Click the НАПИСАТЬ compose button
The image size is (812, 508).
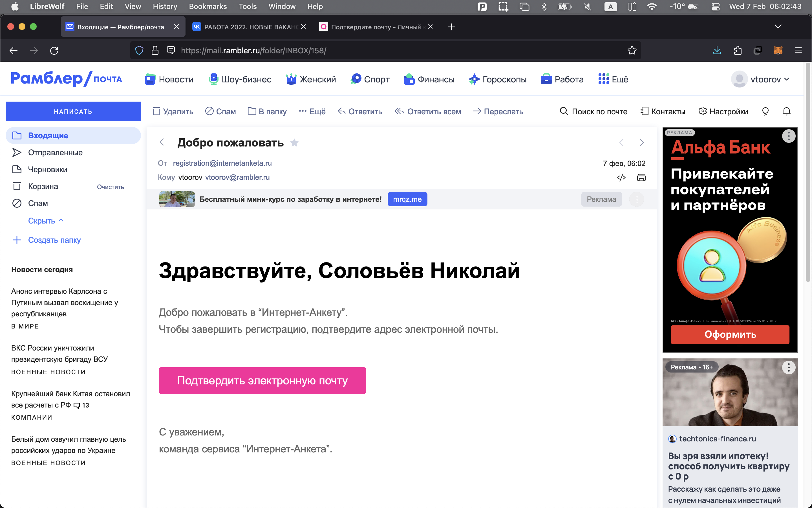click(73, 111)
